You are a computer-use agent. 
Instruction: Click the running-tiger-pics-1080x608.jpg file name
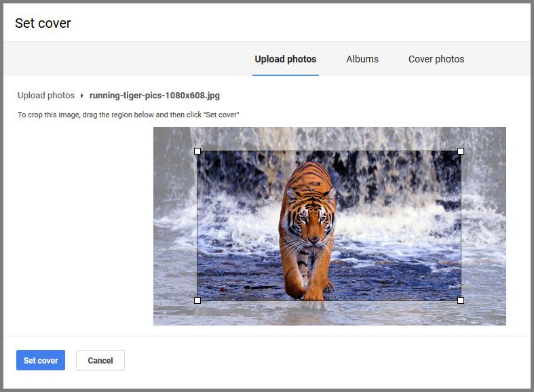click(x=155, y=95)
